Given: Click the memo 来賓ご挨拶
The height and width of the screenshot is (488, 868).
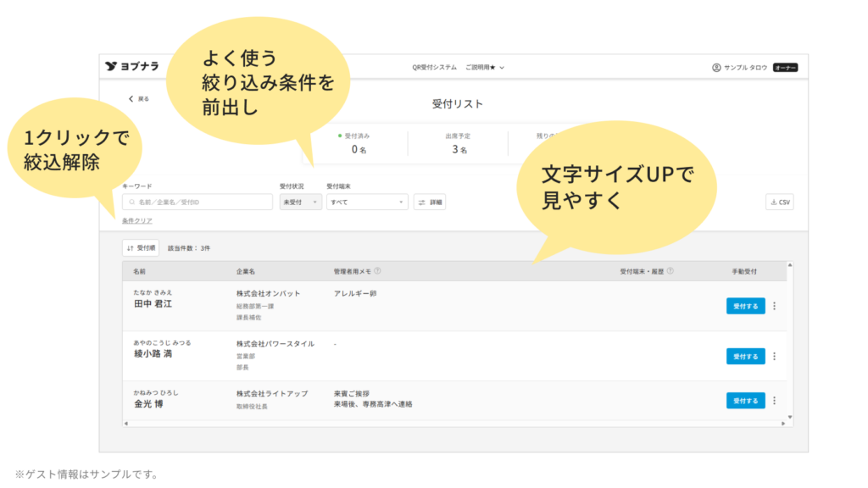Looking at the screenshot, I should coord(352,394).
